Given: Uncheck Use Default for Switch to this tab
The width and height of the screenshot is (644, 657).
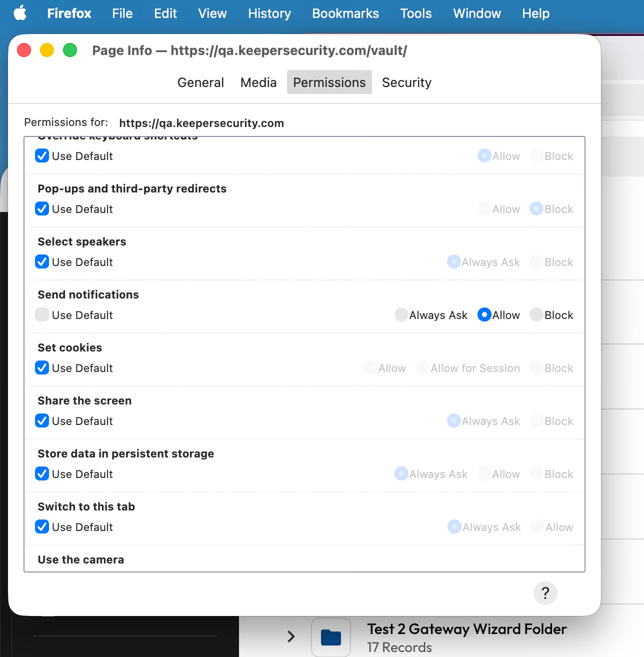Looking at the screenshot, I should click(x=42, y=527).
